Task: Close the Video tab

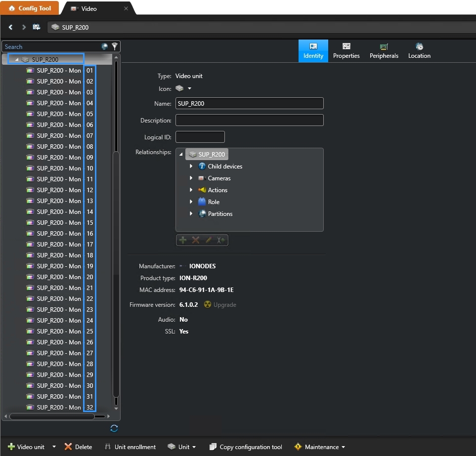Action: (x=126, y=8)
